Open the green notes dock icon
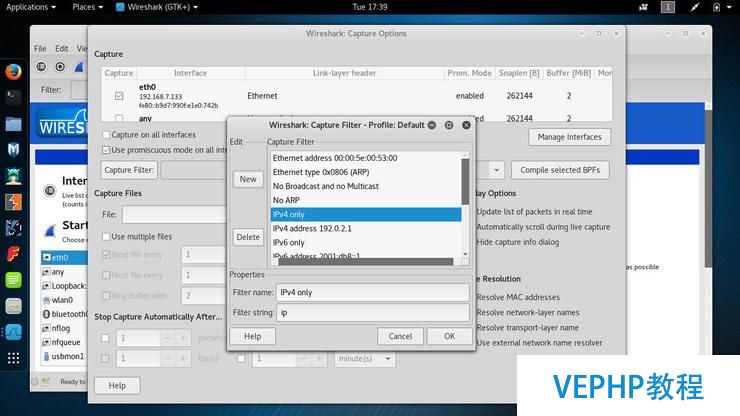The image size is (740, 416). coord(13,280)
